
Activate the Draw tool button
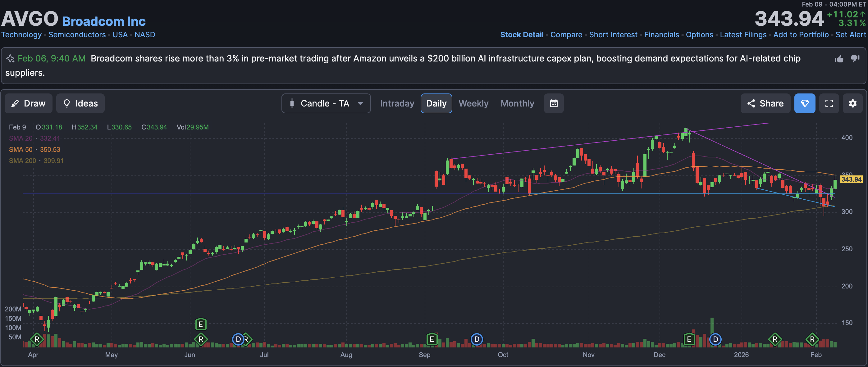coord(29,103)
